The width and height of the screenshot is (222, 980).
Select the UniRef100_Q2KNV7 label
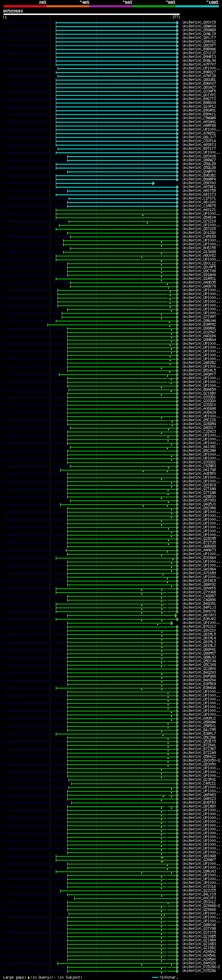(199, 860)
